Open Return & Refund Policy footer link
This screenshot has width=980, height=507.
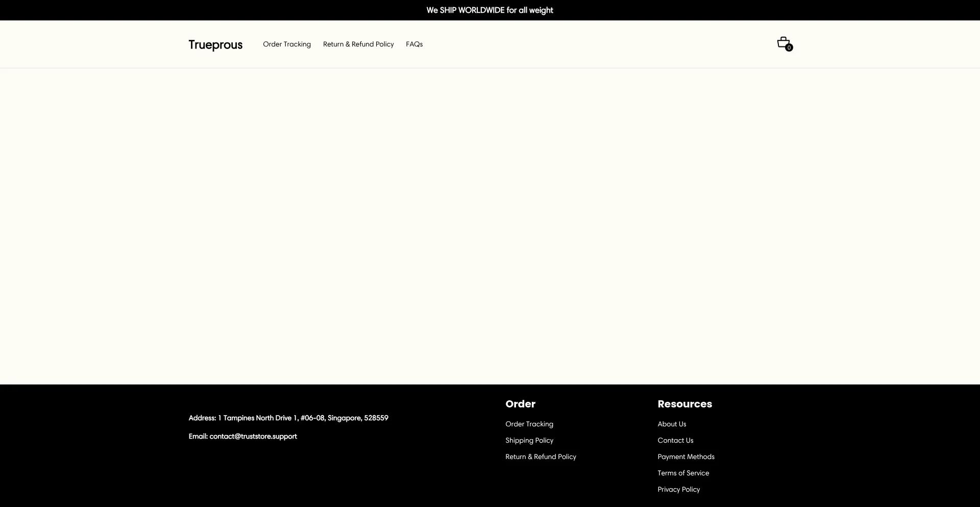pyautogui.click(x=541, y=457)
